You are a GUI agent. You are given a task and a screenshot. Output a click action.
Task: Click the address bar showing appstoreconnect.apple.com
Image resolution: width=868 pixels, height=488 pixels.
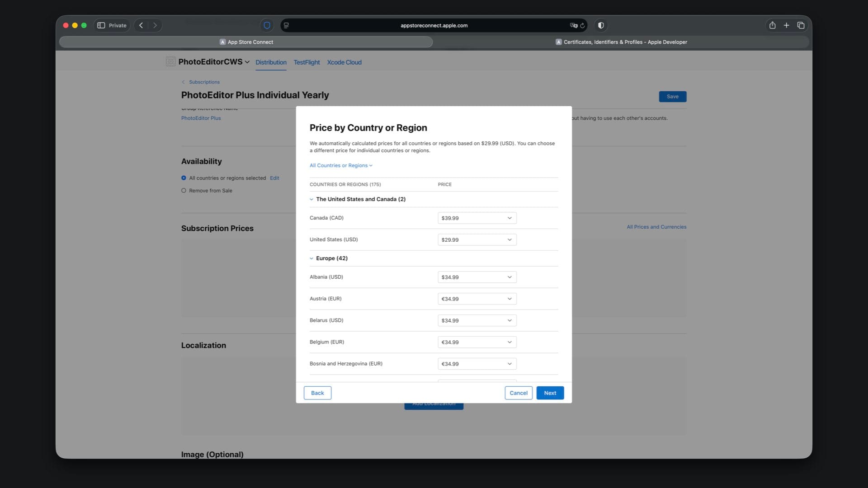tap(434, 26)
